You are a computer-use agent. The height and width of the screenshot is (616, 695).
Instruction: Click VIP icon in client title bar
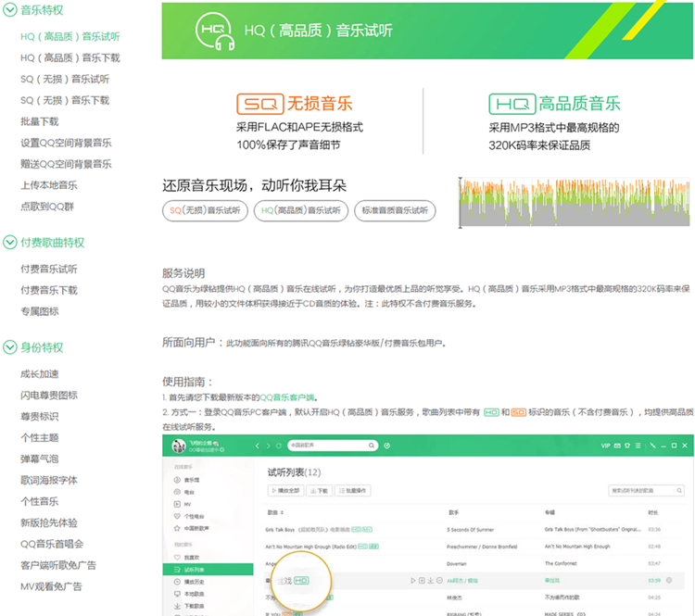[605, 446]
